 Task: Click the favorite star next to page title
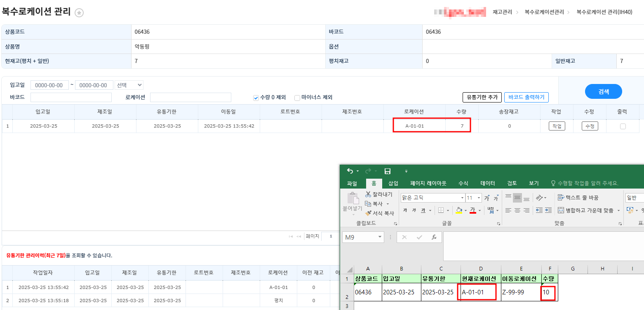[79, 13]
